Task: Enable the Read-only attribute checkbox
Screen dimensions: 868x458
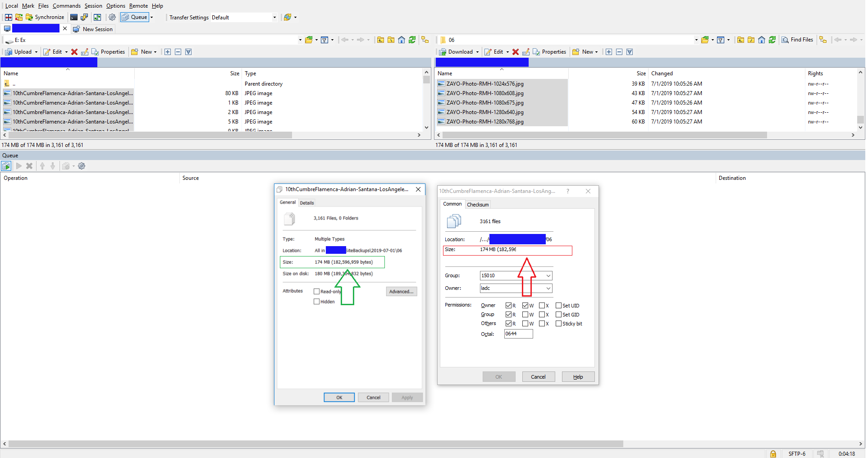Action: tap(316, 292)
